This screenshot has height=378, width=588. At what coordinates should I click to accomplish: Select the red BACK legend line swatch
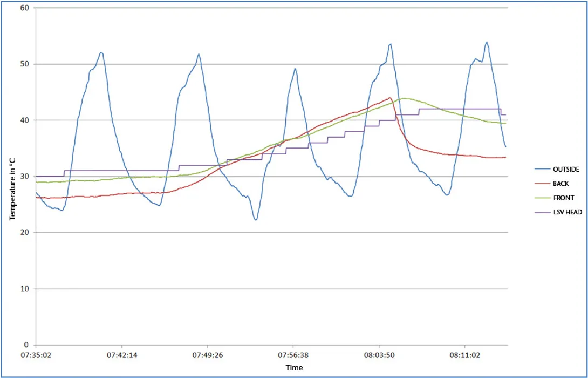click(x=542, y=184)
